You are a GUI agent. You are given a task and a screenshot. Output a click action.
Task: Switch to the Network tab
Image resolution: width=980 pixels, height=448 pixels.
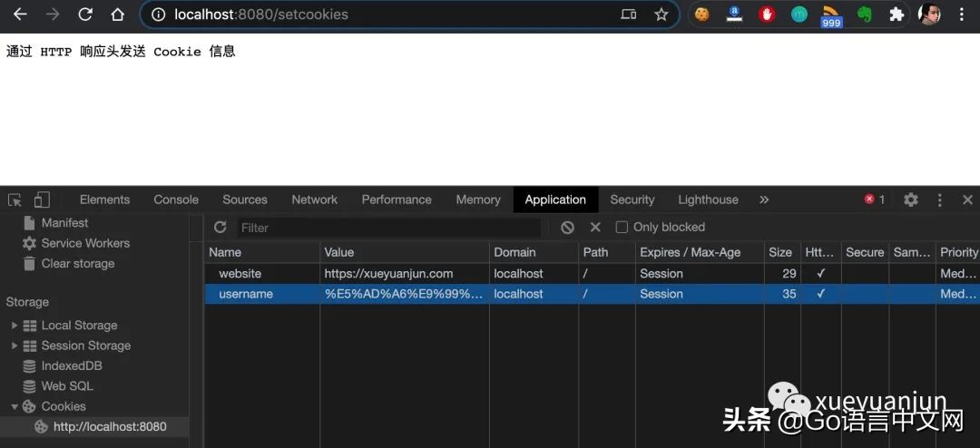[314, 200]
